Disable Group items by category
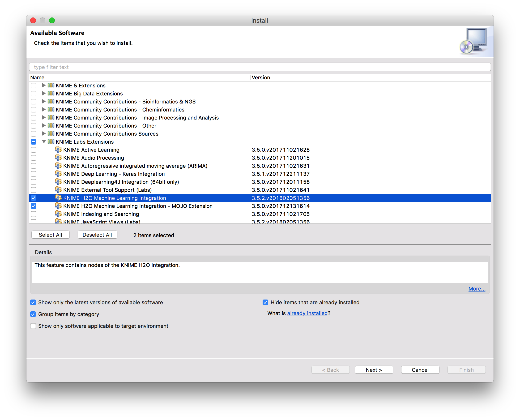The image size is (520, 420). pos(33,314)
